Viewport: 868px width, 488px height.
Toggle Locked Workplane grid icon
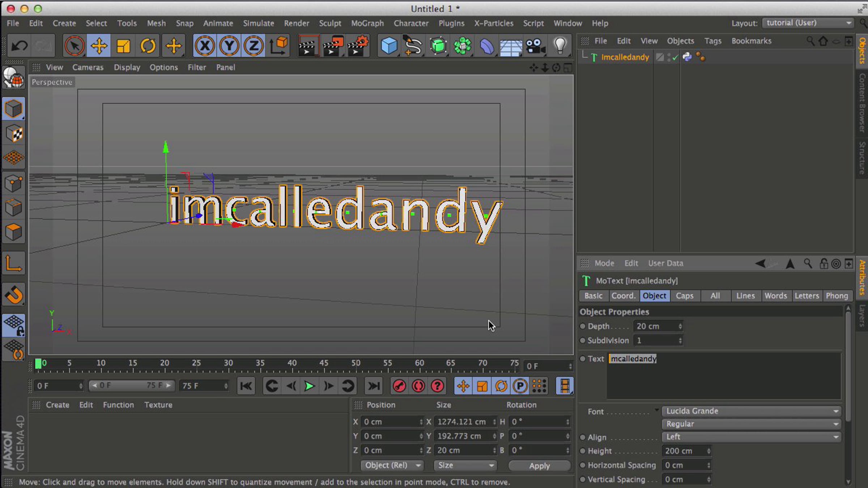[14, 325]
